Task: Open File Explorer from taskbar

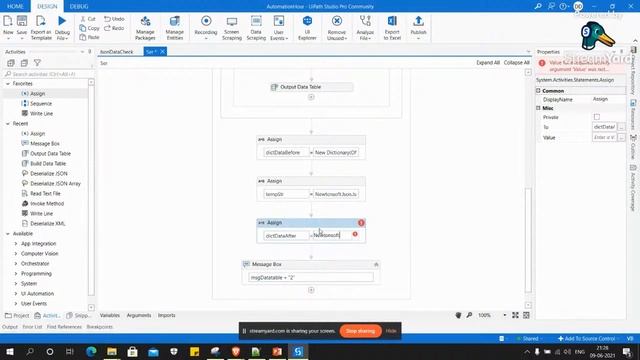Action: click(x=112, y=351)
